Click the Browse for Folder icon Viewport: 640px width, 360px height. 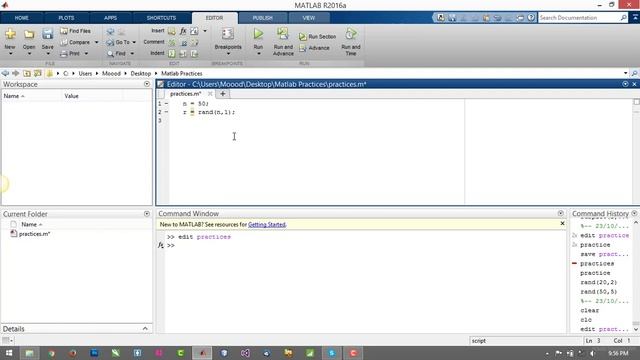[38, 73]
